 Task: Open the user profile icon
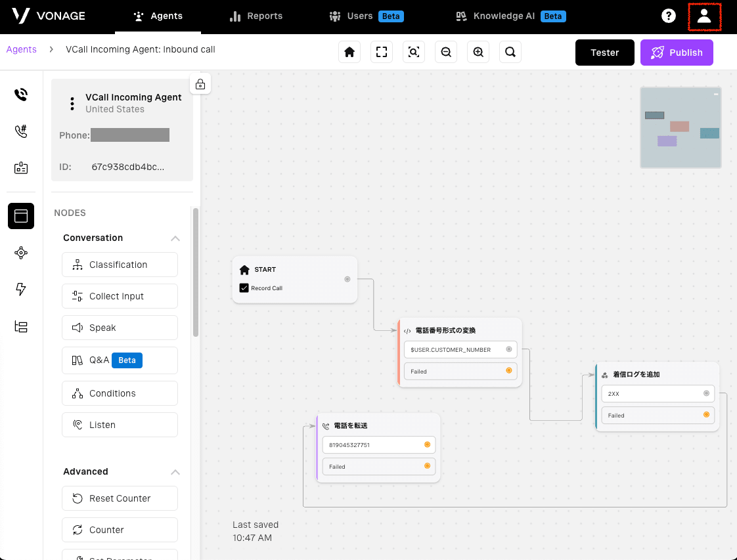(x=703, y=16)
